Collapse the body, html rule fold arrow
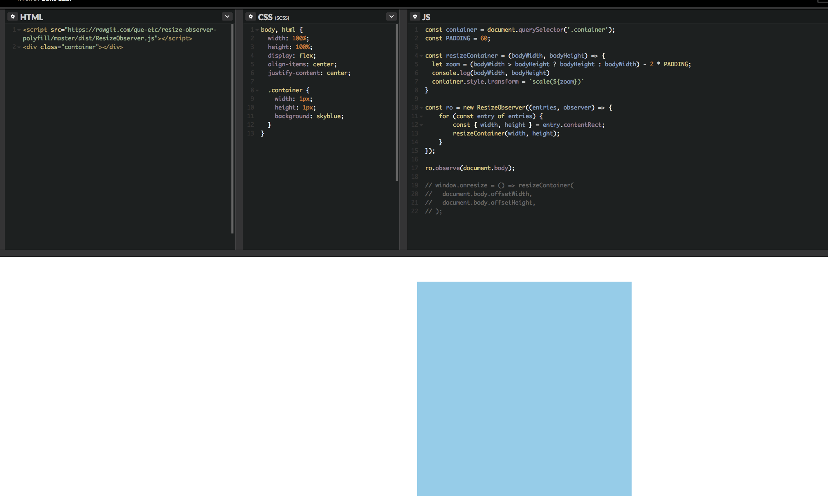The image size is (828, 504). click(257, 30)
